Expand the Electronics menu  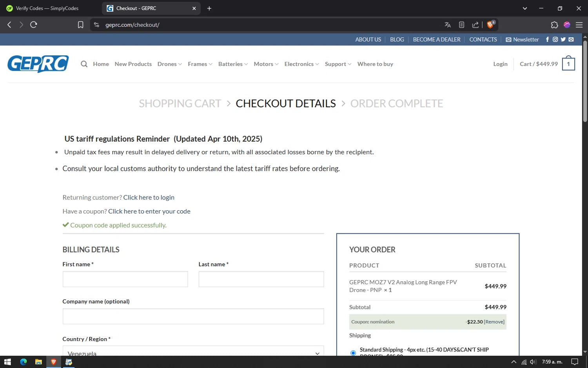click(x=301, y=64)
